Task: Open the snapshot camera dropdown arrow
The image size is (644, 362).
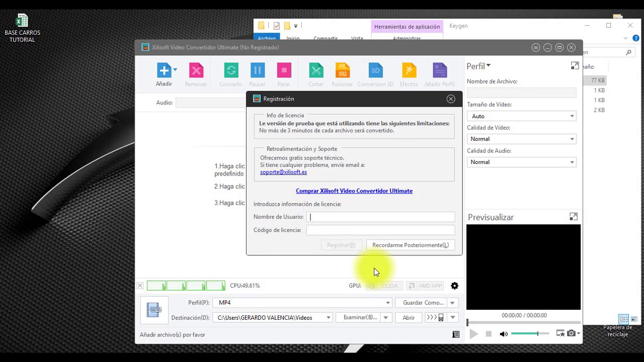Action: point(579,333)
